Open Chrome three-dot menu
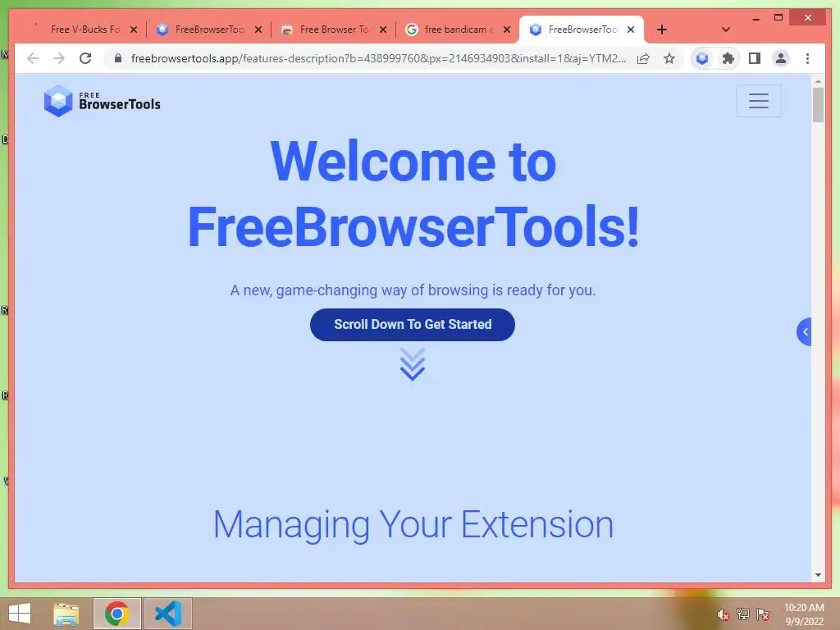This screenshot has width=840, height=630. coord(807,58)
